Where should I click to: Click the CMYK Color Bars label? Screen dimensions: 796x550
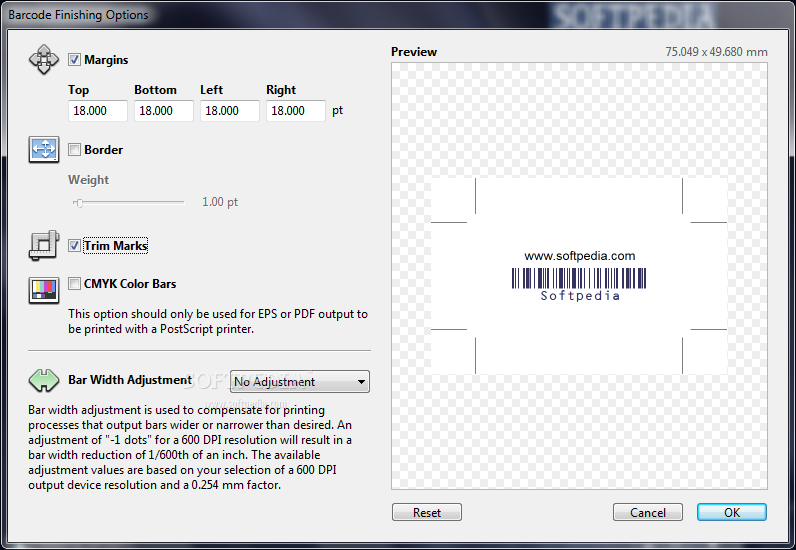point(130,284)
